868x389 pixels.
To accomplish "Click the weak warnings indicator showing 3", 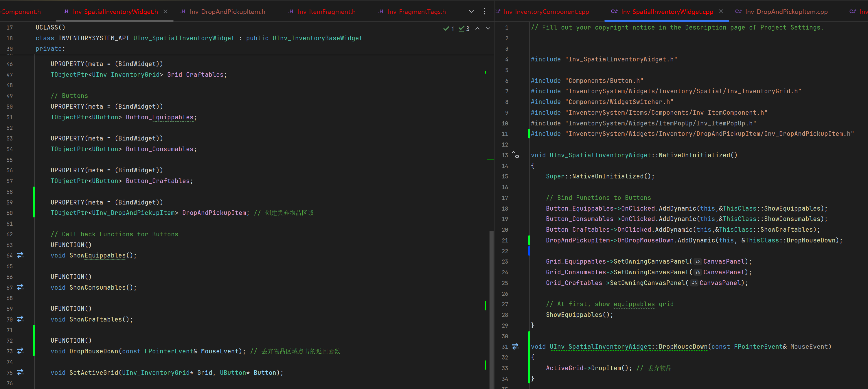I will click(464, 29).
